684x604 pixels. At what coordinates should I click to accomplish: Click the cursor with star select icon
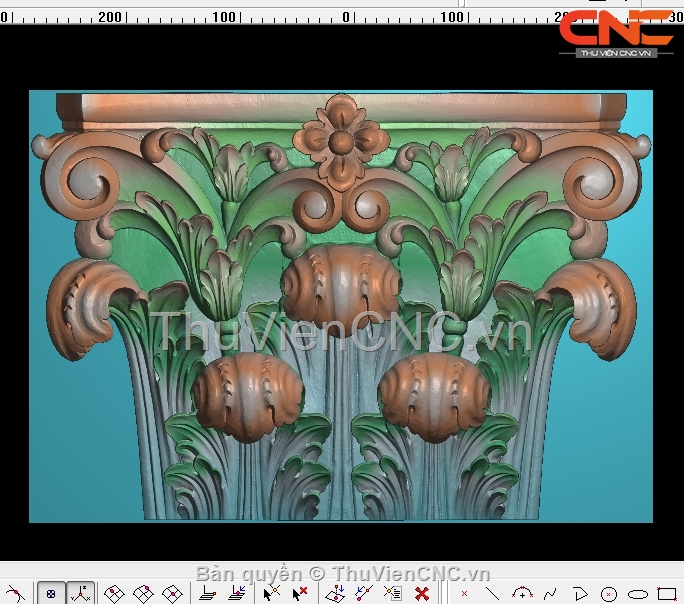click(x=270, y=593)
